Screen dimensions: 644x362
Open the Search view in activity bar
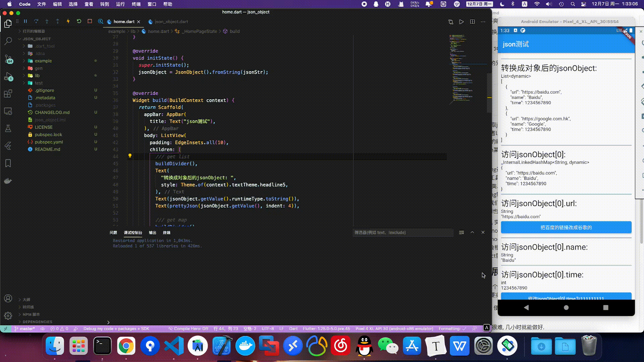pos(8,41)
